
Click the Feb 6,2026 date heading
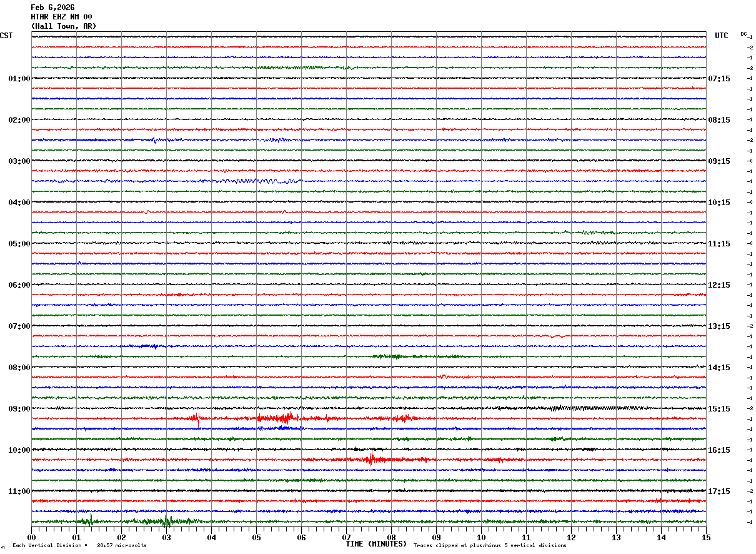click(x=52, y=8)
